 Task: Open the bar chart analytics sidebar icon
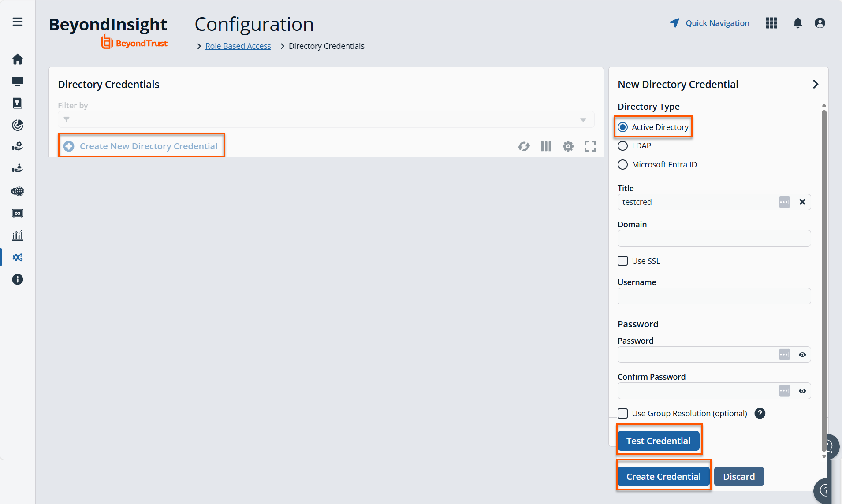(18, 235)
